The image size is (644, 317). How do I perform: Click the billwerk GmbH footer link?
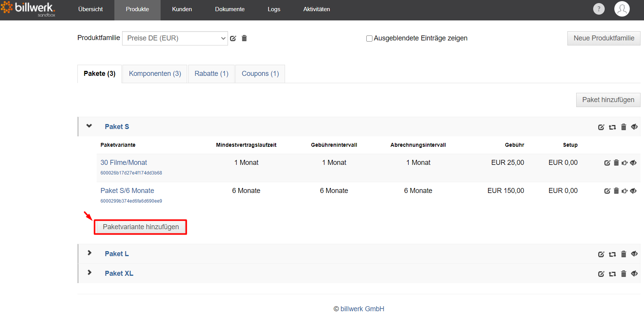coord(362,309)
